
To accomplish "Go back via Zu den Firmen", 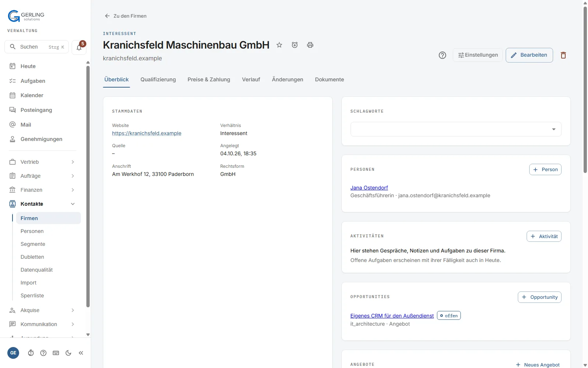I will pos(126,16).
